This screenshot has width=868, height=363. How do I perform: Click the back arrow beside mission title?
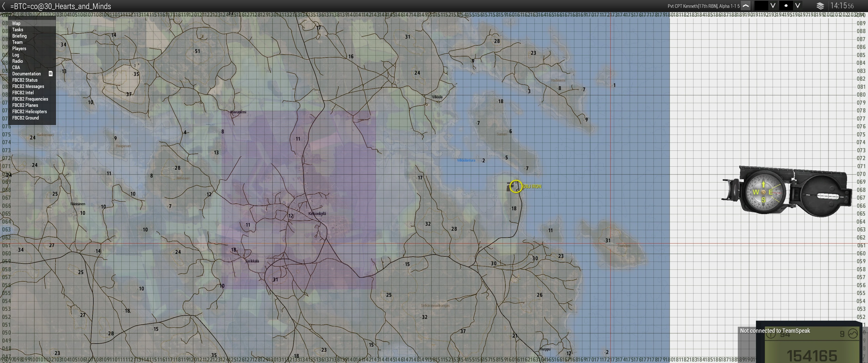(4, 6)
